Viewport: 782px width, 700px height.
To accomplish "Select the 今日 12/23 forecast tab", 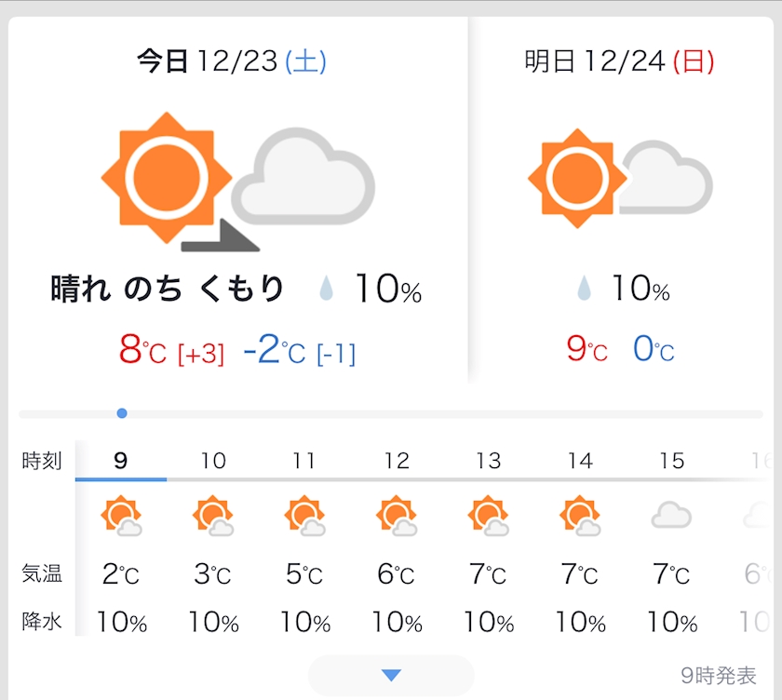I will tap(232, 61).
